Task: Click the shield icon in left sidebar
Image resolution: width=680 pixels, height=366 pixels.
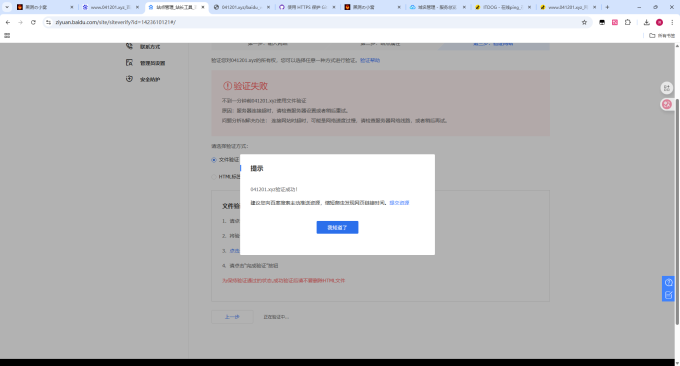Action: pos(129,79)
